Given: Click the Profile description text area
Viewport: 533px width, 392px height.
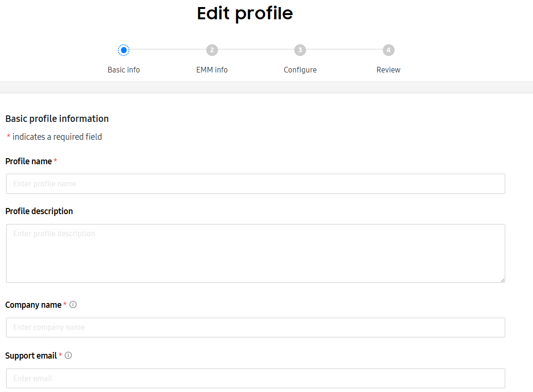Looking at the screenshot, I should point(255,253).
